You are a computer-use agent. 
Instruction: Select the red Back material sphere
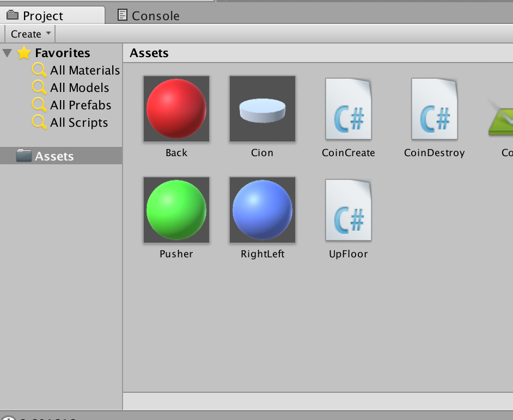(x=176, y=109)
